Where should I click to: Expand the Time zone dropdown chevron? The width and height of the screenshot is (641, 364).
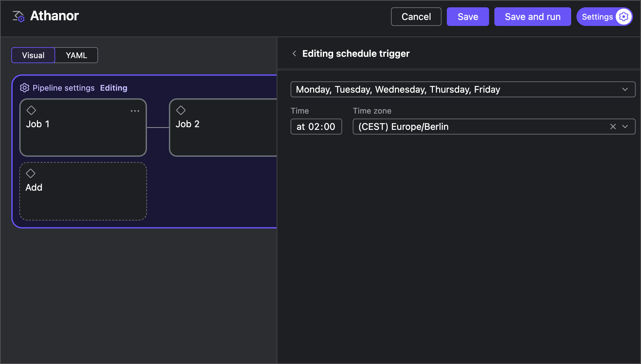625,127
